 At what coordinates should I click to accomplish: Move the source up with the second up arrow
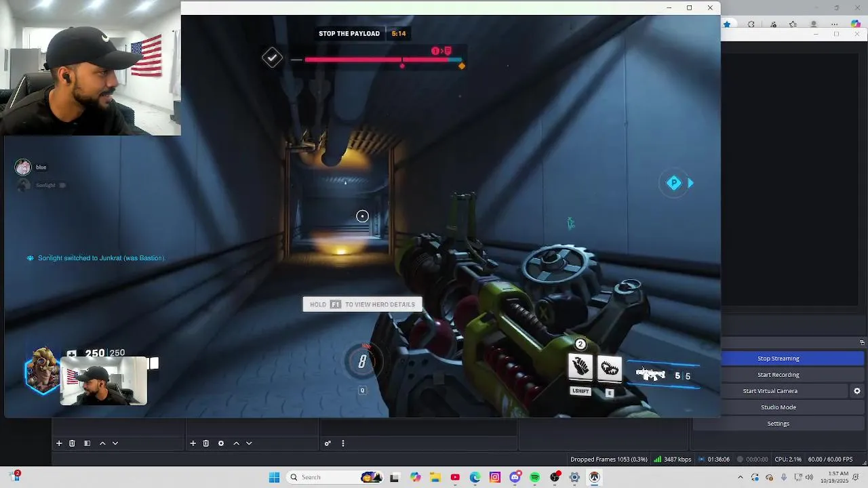[236, 443]
